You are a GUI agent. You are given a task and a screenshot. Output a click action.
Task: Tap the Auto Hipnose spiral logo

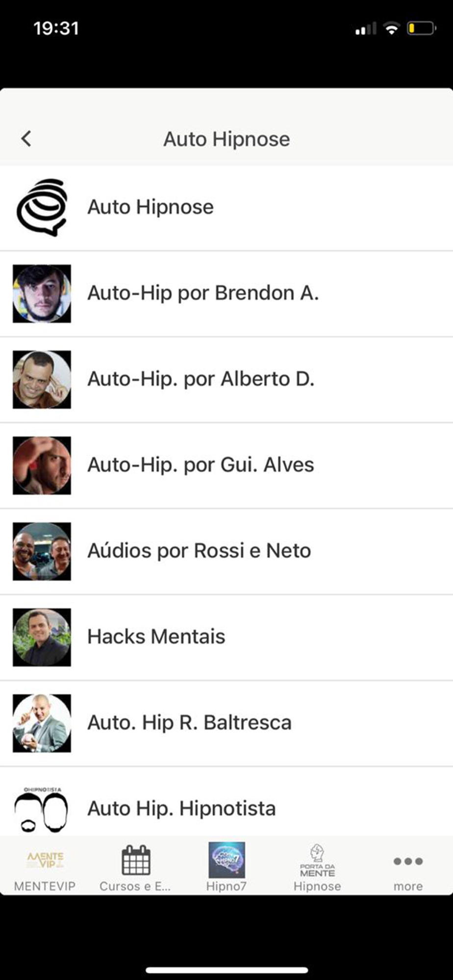click(x=42, y=208)
